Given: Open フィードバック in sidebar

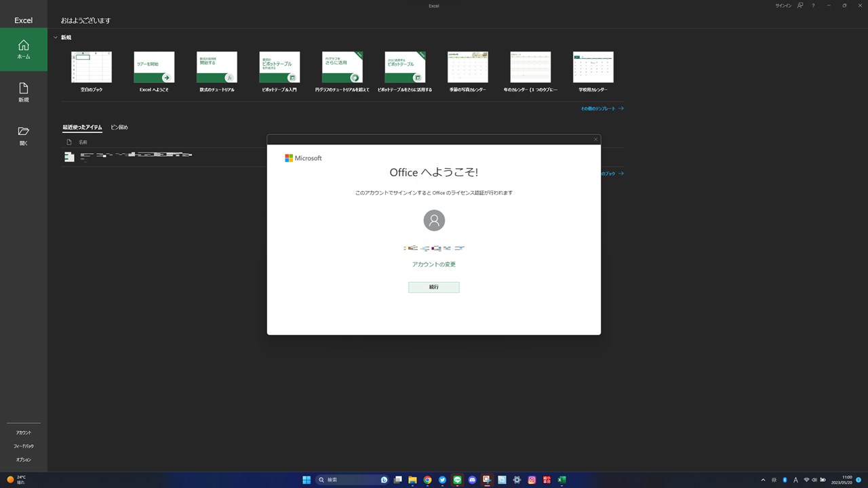Looking at the screenshot, I should [24, 446].
